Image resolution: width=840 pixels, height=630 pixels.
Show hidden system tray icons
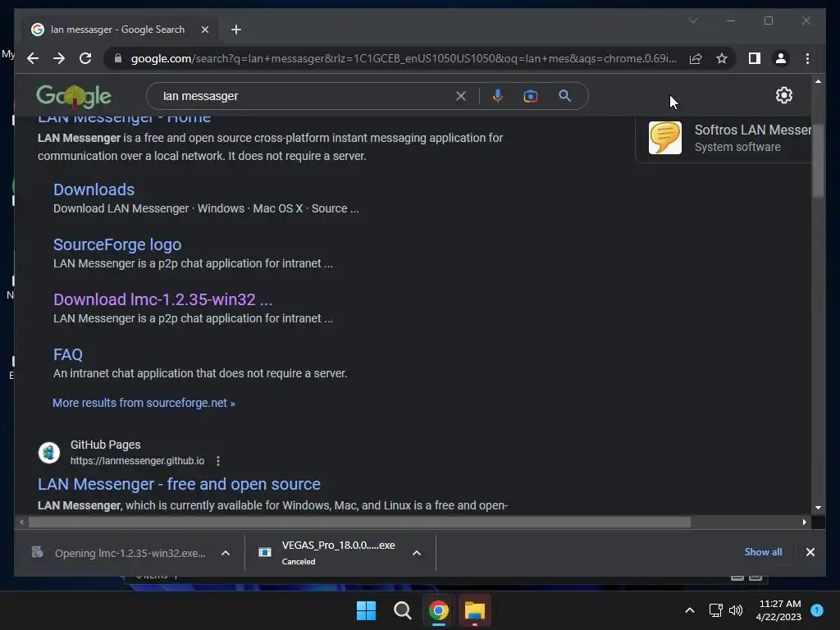coord(689,610)
